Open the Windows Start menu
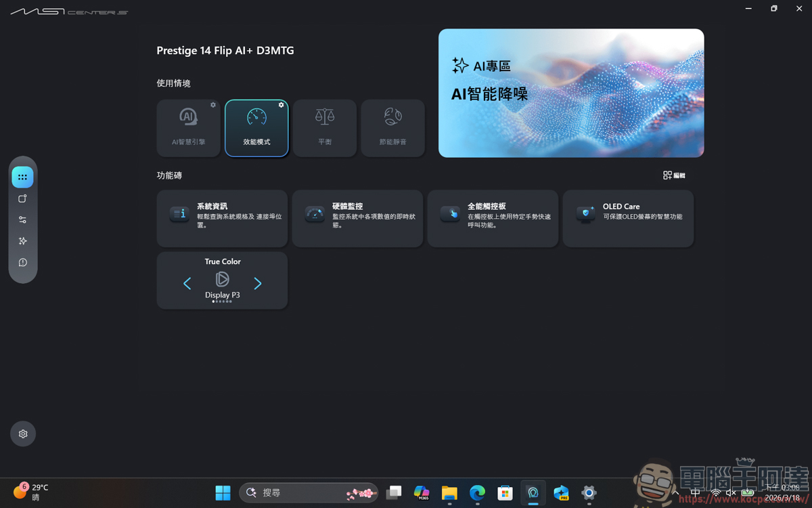 [x=223, y=493]
